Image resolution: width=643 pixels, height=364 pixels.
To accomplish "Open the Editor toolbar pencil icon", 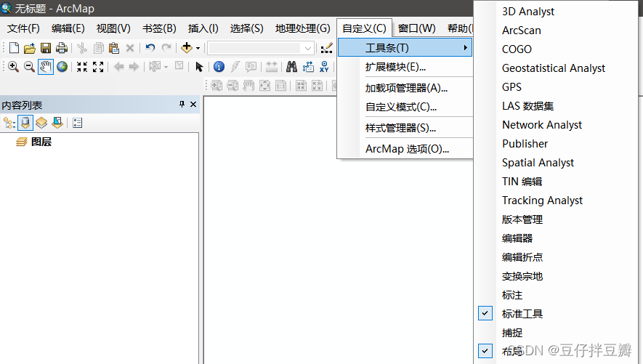I will pyautogui.click(x=326, y=49).
